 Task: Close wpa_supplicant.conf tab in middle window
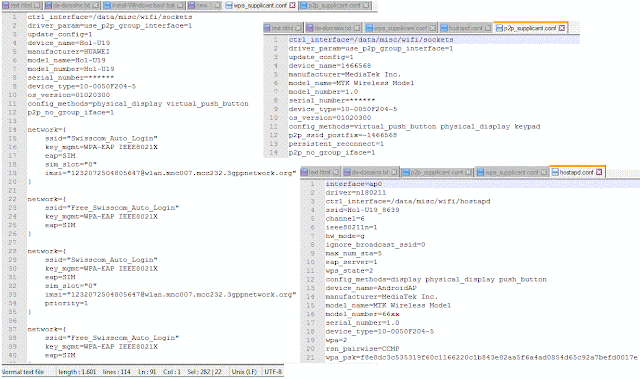433,28
